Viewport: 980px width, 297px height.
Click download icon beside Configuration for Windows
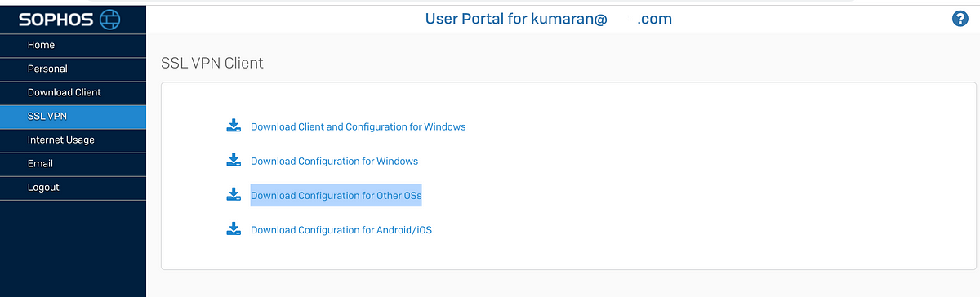(234, 160)
